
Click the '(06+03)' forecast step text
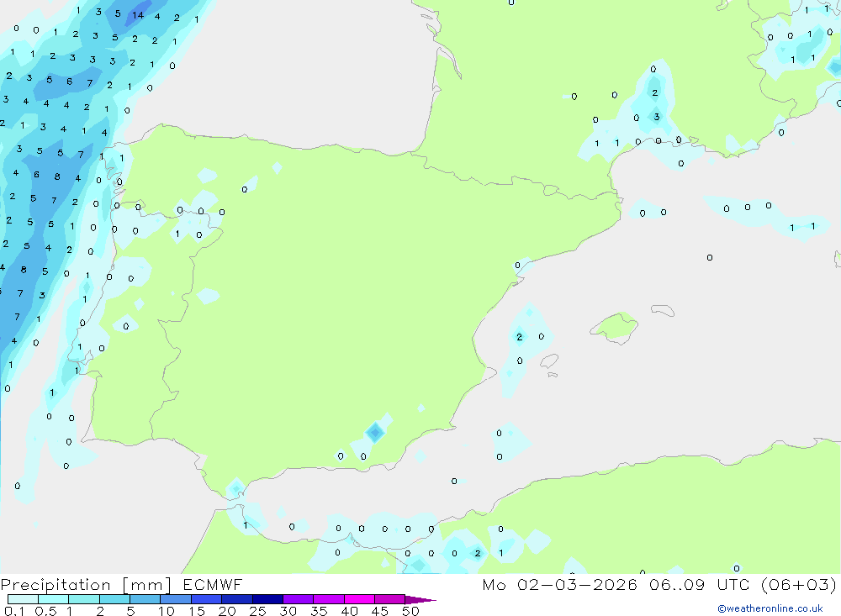799,584
